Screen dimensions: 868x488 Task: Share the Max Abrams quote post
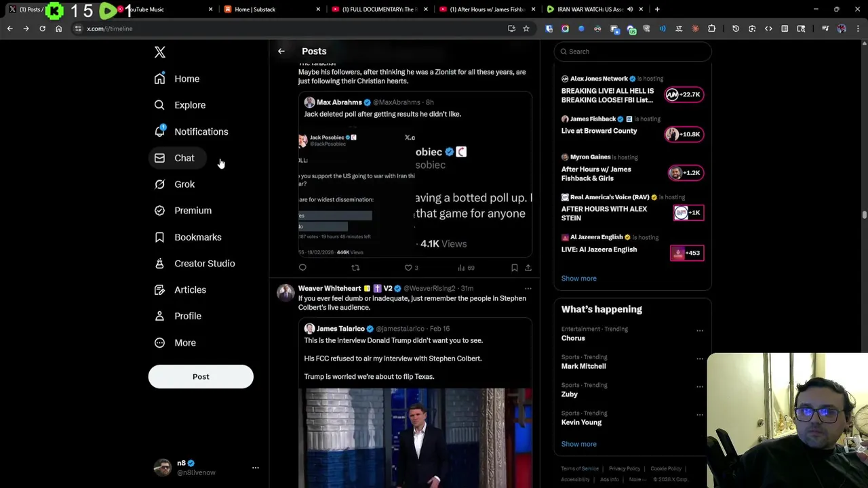coord(528,268)
